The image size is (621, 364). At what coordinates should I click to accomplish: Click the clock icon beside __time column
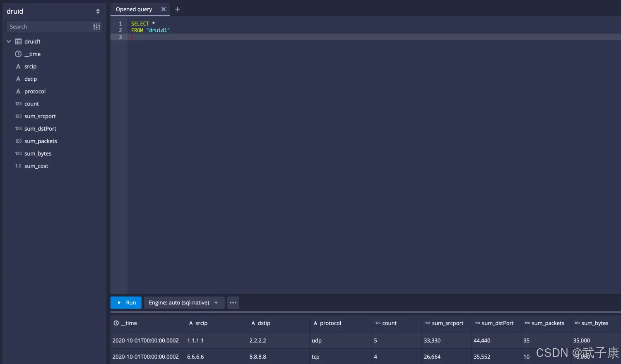(x=18, y=54)
